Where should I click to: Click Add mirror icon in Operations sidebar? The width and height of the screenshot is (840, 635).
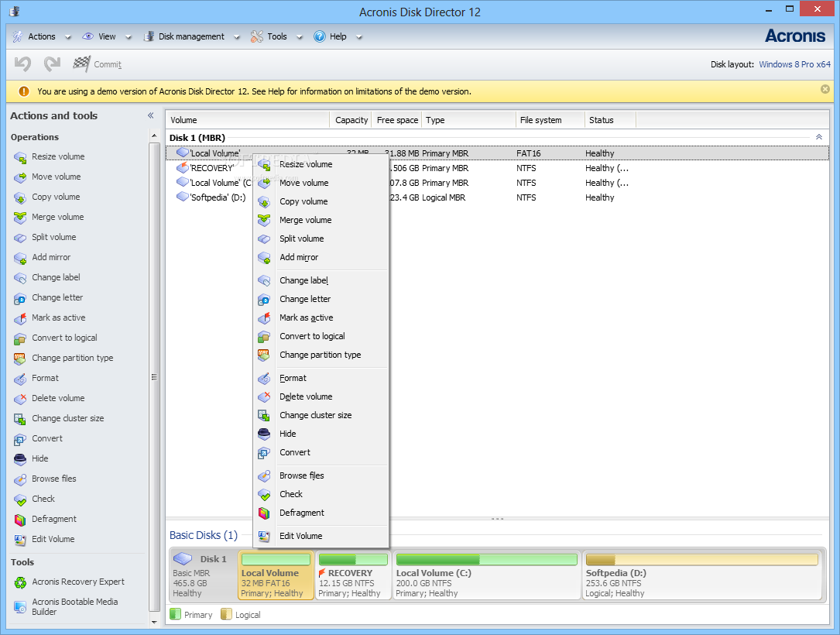click(x=20, y=258)
